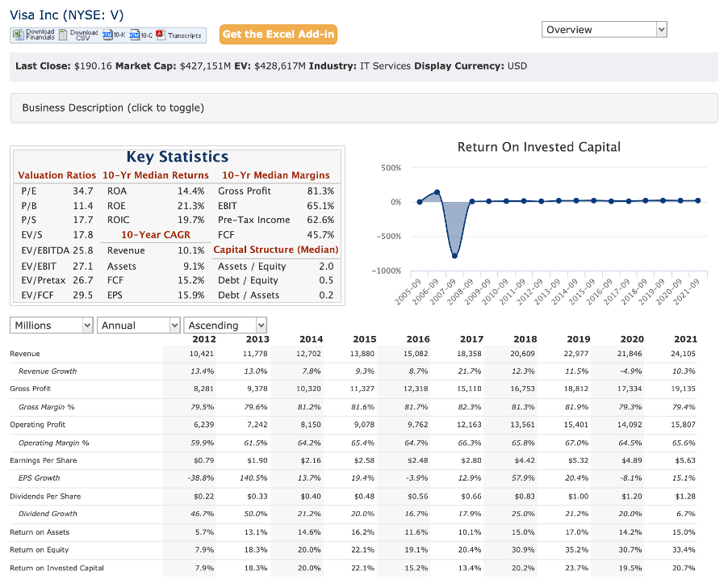Click the 2012 column header
The height and width of the screenshot is (588, 728).
204,339
